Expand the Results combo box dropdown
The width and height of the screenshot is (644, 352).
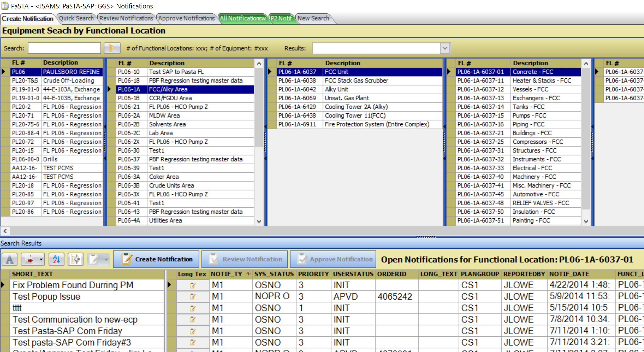[445, 48]
